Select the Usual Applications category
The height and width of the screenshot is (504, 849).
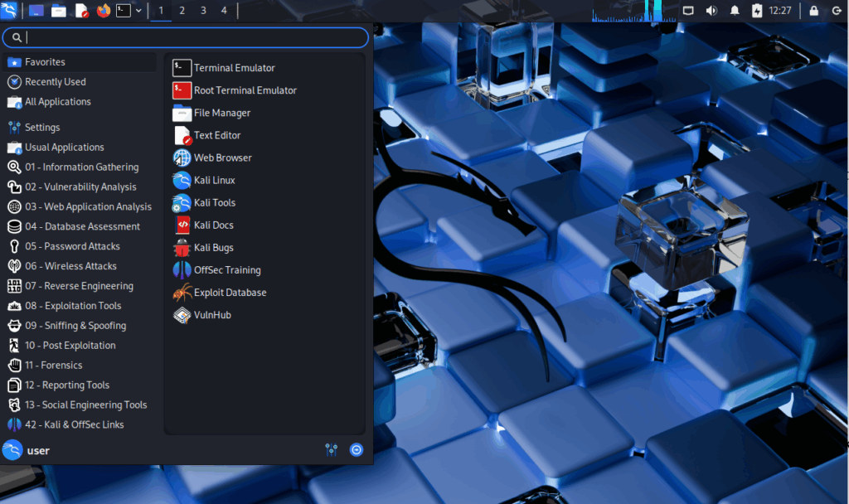[80, 148]
